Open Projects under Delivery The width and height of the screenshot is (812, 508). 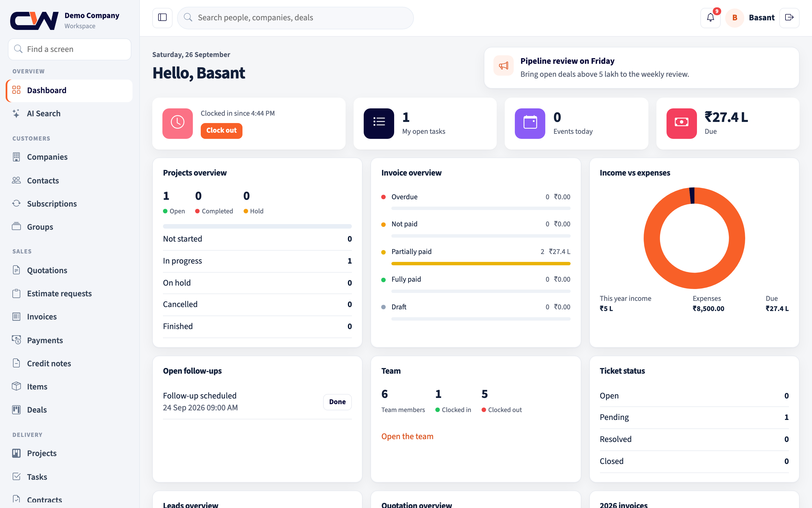69,453
